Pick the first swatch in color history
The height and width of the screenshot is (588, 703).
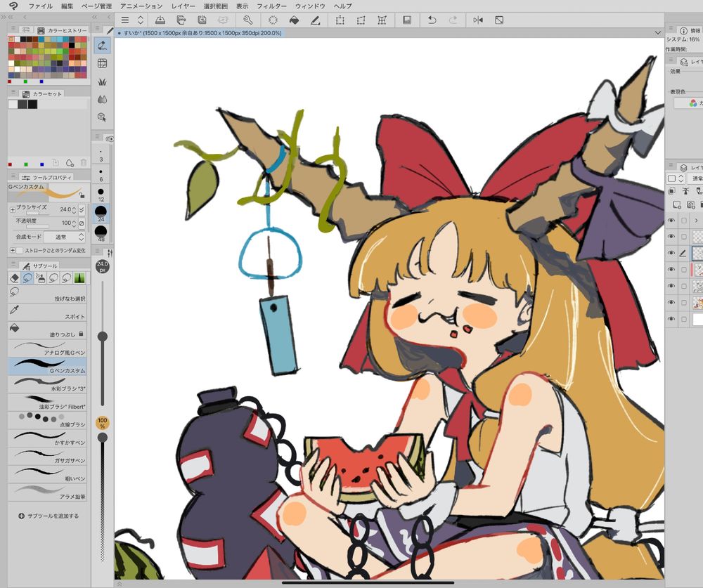pos(11,39)
